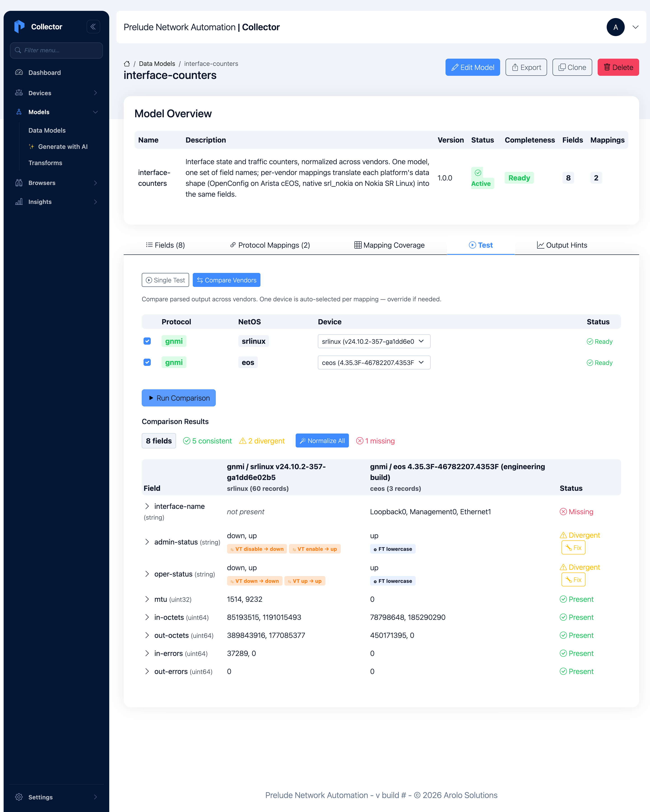Expand the interface-name field row

(x=147, y=507)
